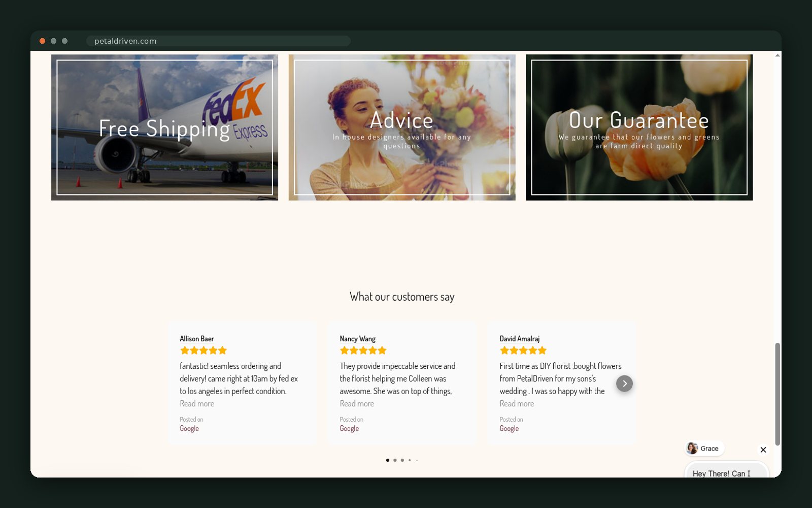This screenshot has width=812, height=508.
Task: Click Allison Baer's five-star rating
Action: point(204,350)
